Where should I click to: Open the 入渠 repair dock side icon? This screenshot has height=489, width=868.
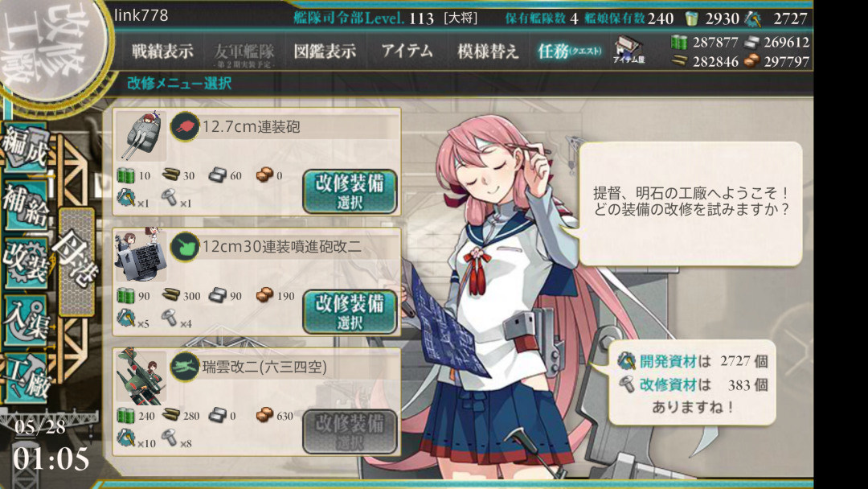[26, 321]
